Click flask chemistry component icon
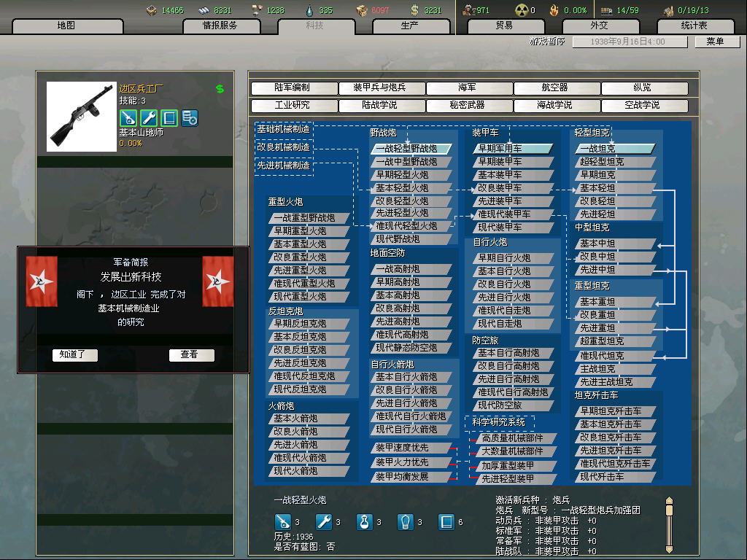This screenshot has height=560, width=747. pyautogui.click(x=365, y=522)
